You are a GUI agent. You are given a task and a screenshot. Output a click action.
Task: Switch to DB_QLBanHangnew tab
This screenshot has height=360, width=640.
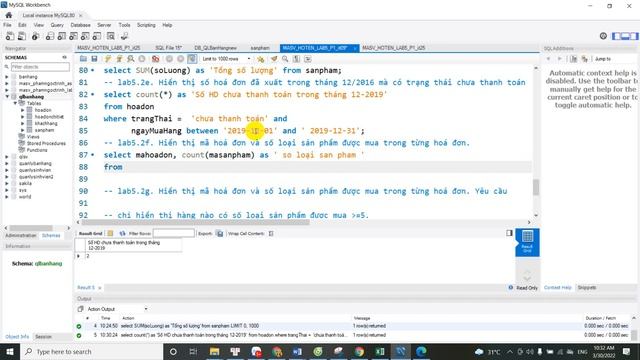[x=216, y=48]
